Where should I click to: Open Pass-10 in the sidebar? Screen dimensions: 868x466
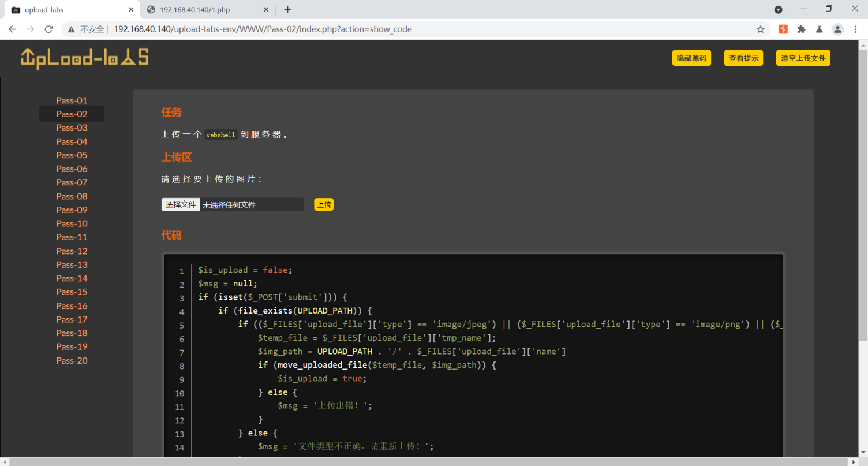coord(72,223)
